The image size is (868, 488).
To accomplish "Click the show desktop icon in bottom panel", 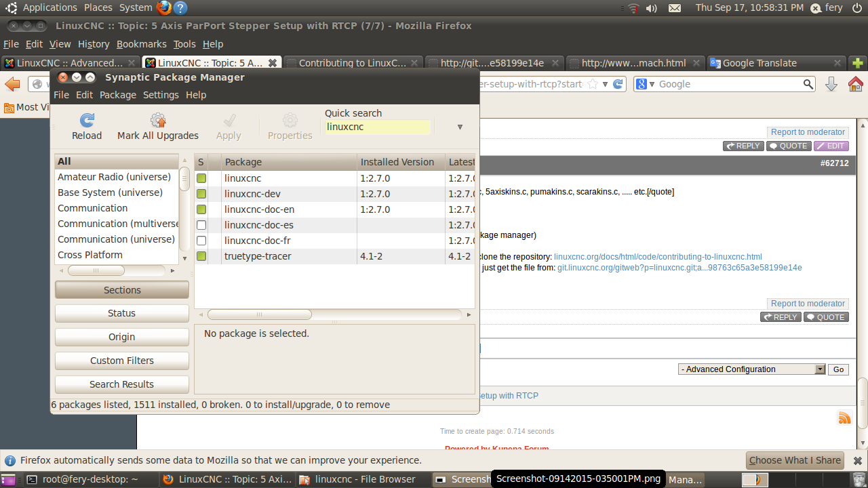I will click(9, 480).
